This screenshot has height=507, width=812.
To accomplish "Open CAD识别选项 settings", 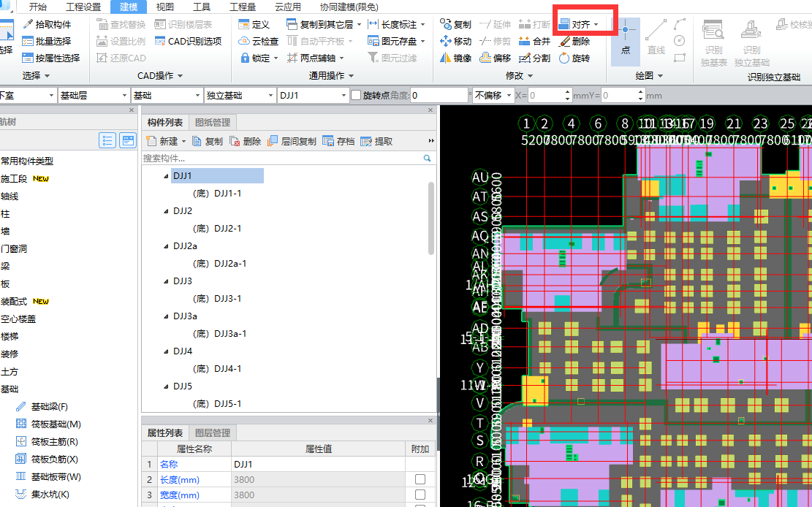I will (x=189, y=41).
